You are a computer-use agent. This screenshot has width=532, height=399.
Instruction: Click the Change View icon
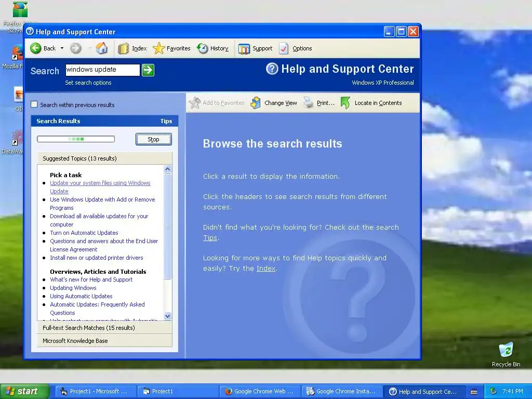[256, 103]
